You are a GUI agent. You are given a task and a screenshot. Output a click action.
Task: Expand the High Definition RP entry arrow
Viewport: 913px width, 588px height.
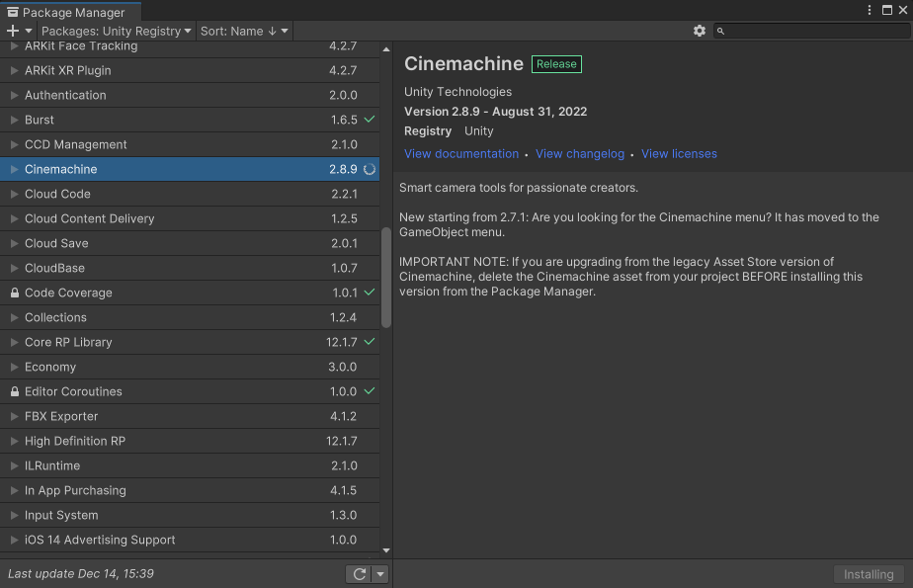click(14, 441)
